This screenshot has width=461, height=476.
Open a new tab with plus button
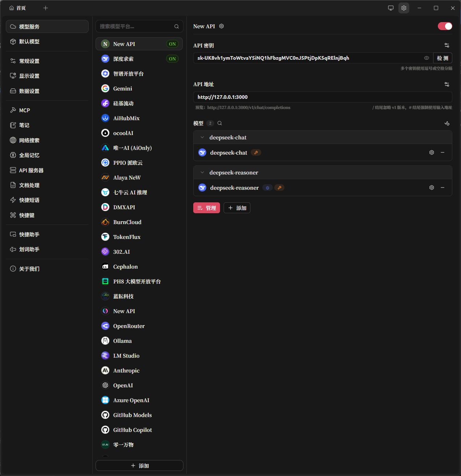tap(46, 8)
